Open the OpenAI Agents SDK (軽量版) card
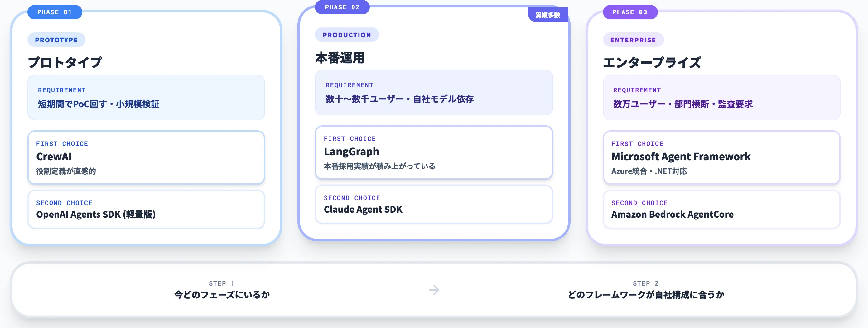 tap(146, 209)
